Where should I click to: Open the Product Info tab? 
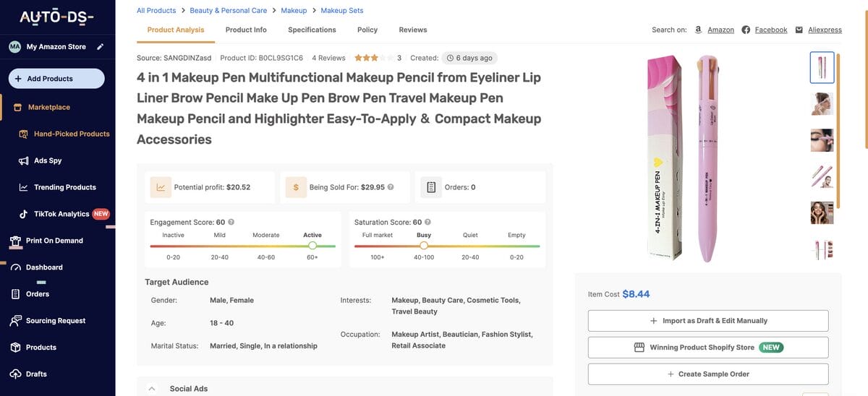pos(246,30)
